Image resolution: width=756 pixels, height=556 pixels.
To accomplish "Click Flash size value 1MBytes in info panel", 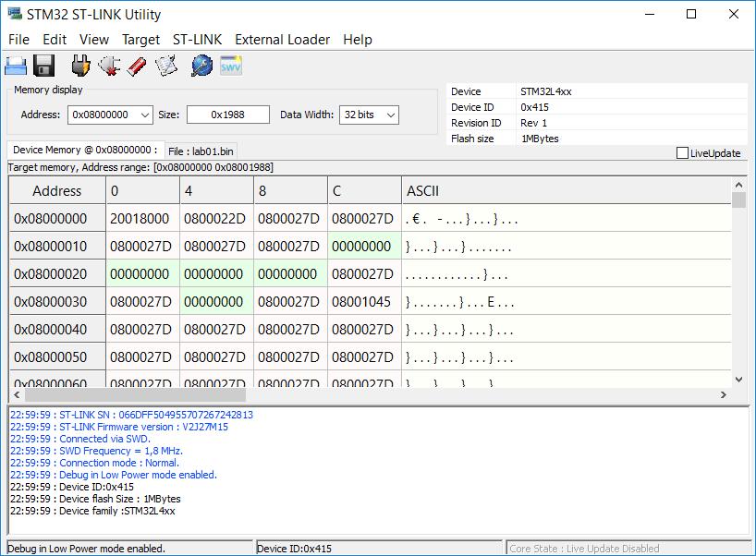I will pyautogui.click(x=540, y=139).
